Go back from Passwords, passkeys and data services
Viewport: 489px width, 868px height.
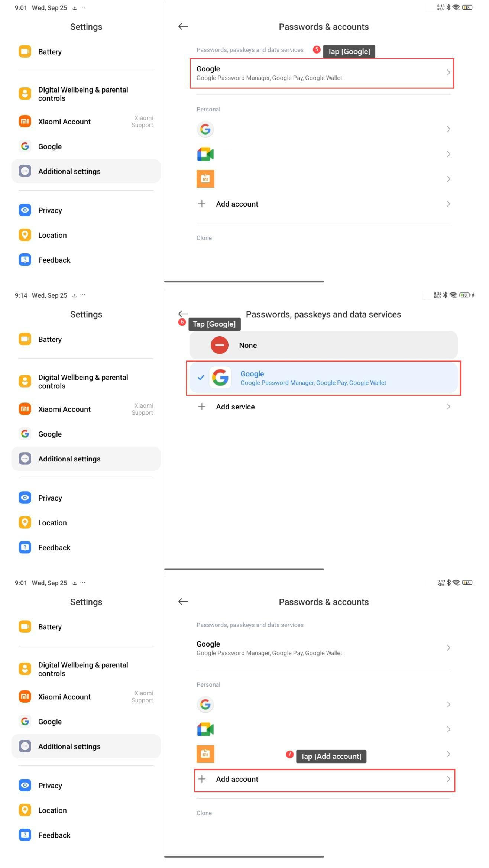click(x=183, y=314)
